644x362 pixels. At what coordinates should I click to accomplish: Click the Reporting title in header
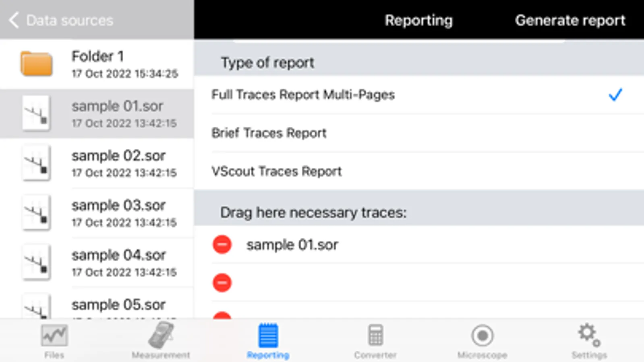point(418,21)
